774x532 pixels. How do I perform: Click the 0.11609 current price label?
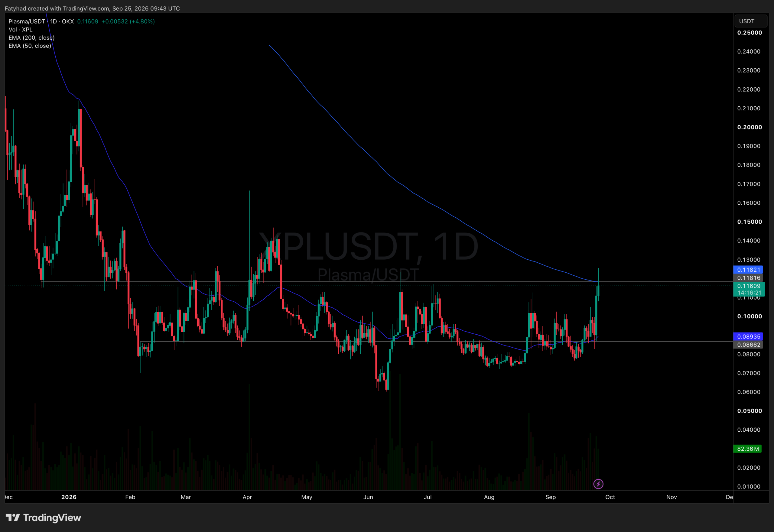point(749,286)
